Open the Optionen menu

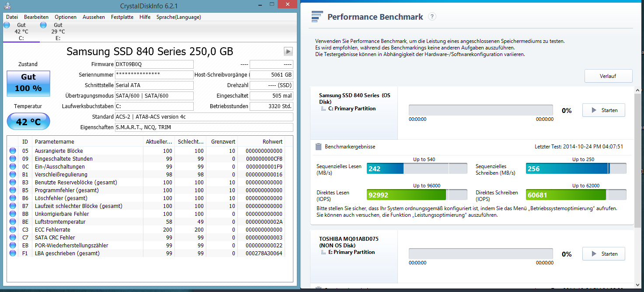(66, 17)
